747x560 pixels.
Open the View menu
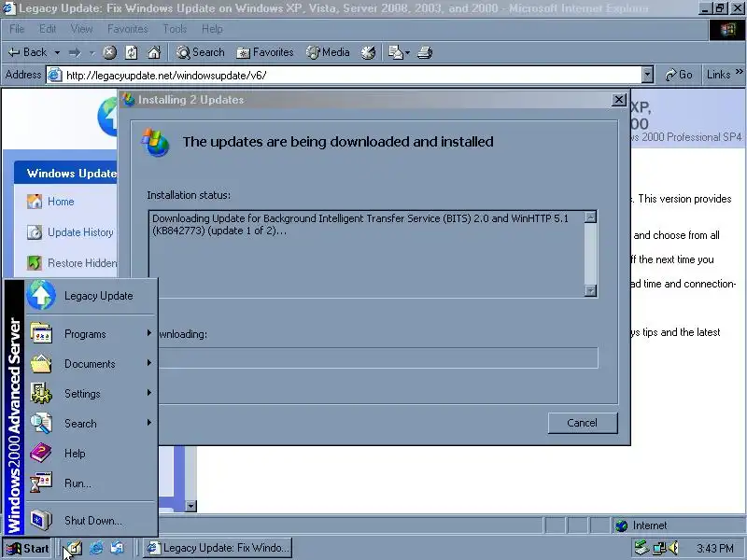[81, 29]
